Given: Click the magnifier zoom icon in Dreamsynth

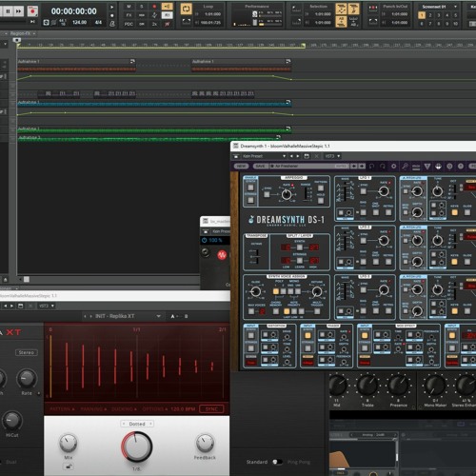Looking at the screenshot, I should [406, 166].
